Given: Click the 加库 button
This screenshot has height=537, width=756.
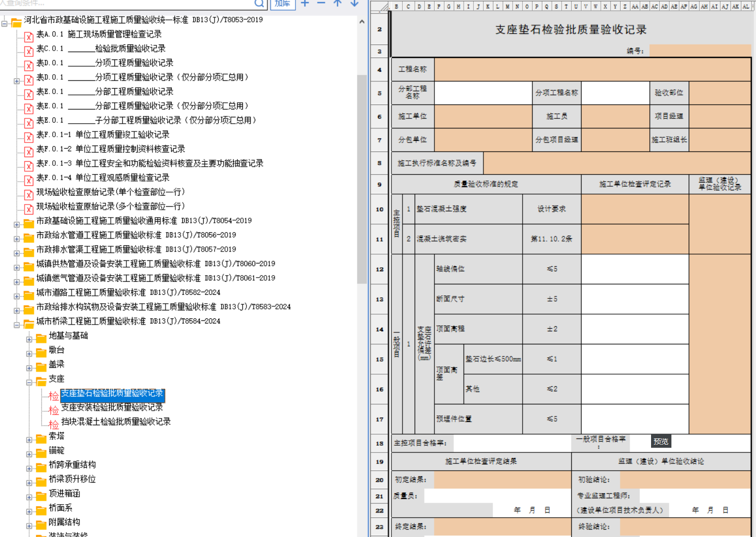Looking at the screenshot, I should 282,4.
